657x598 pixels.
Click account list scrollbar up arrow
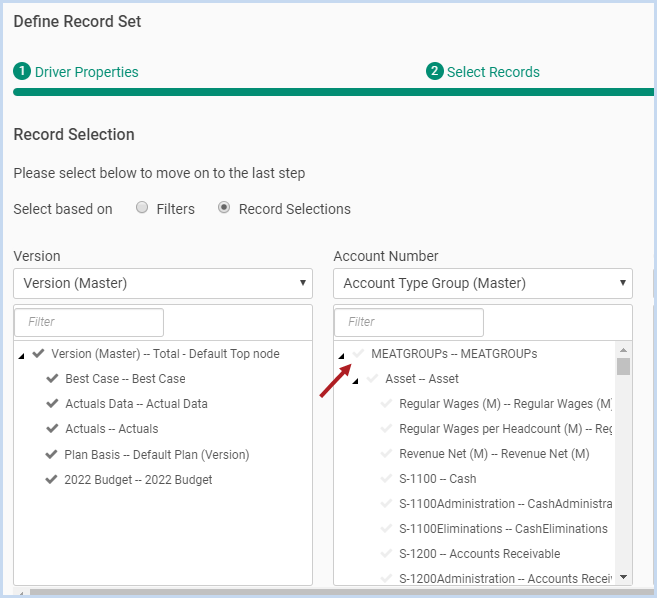pyautogui.click(x=623, y=349)
